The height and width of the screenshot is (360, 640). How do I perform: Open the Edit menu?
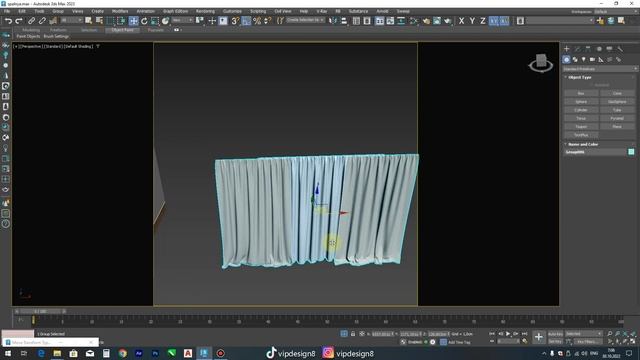[x=22, y=11]
